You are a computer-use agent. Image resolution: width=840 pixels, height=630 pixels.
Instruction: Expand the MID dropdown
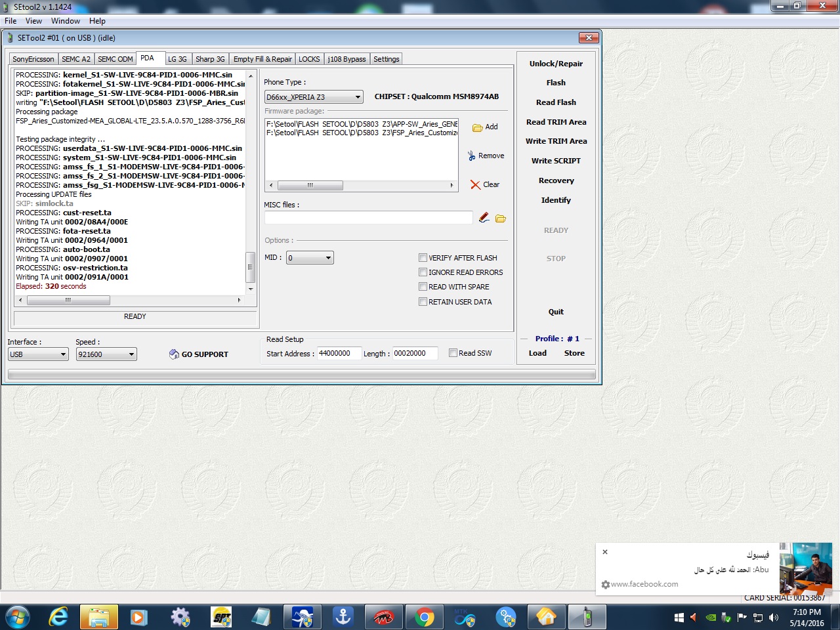tap(310, 258)
